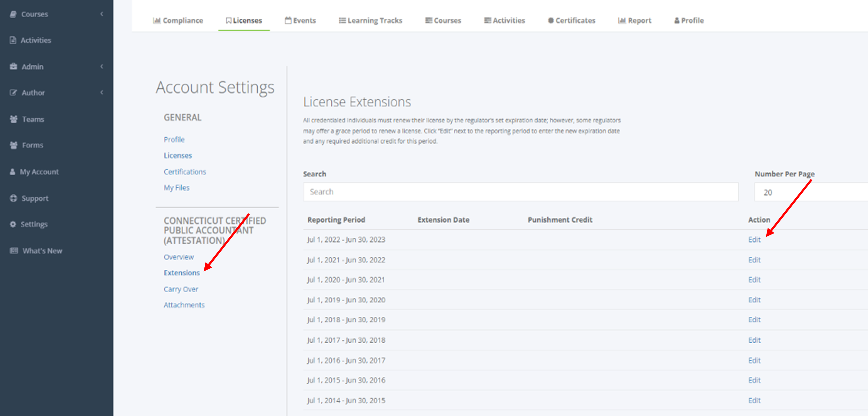Open Attachments under Connecticut CPA section

pyautogui.click(x=184, y=305)
